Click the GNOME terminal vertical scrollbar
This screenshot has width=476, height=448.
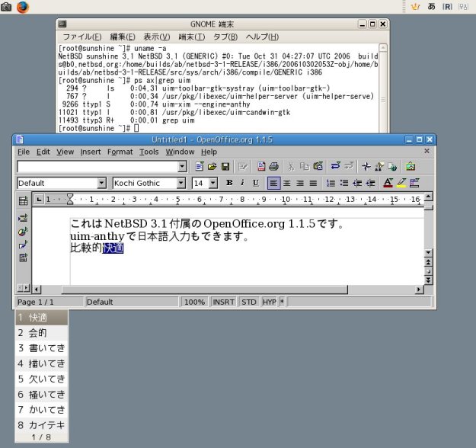pos(383,88)
